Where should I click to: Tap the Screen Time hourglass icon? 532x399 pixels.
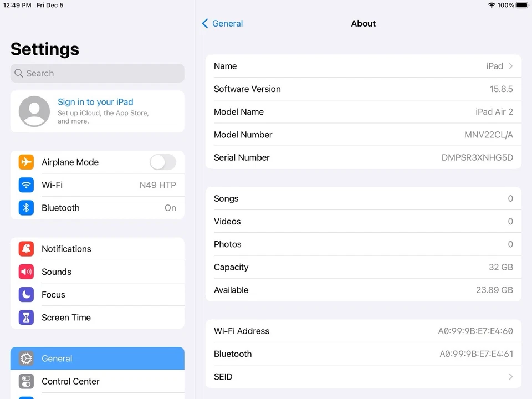tap(26, 317)
